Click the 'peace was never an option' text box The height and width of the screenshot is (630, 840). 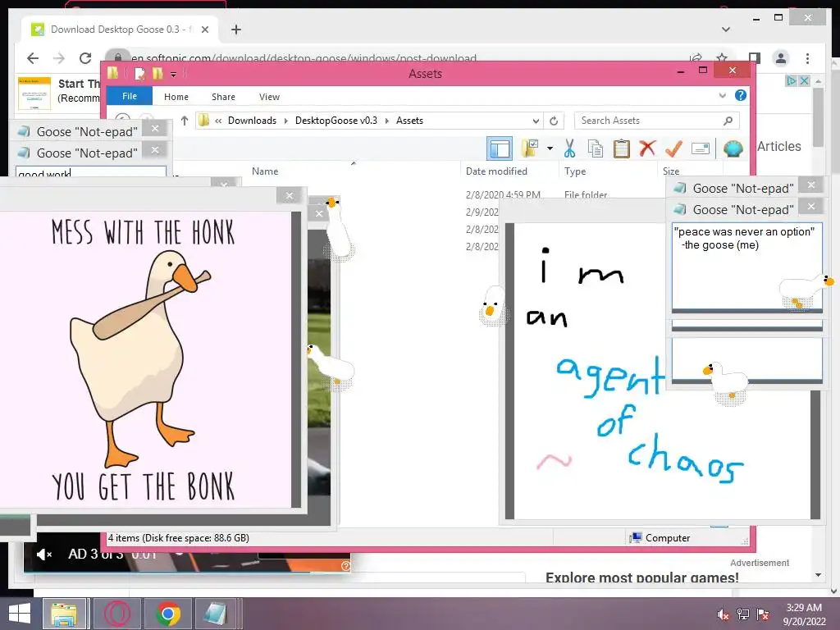click(x=746, y=267)
